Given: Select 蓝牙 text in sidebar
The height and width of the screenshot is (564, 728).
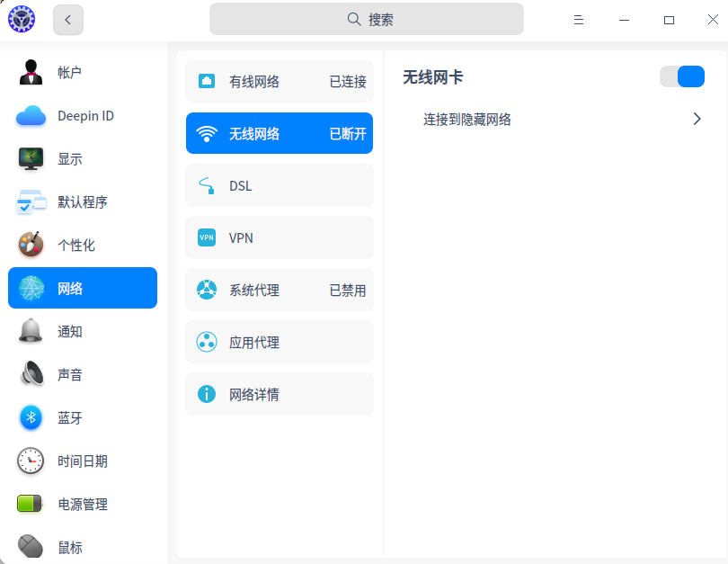Looking at the screenshot, I should click(69, 418).
